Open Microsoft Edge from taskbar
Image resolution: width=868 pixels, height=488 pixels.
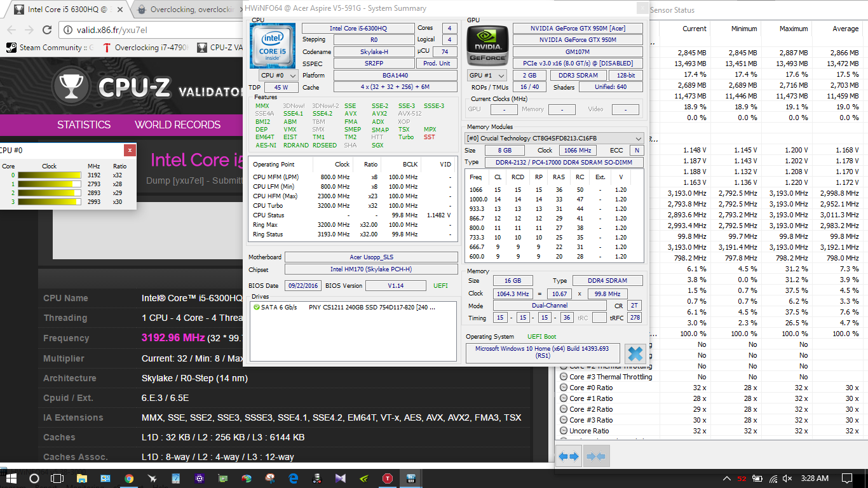(294, 478)
